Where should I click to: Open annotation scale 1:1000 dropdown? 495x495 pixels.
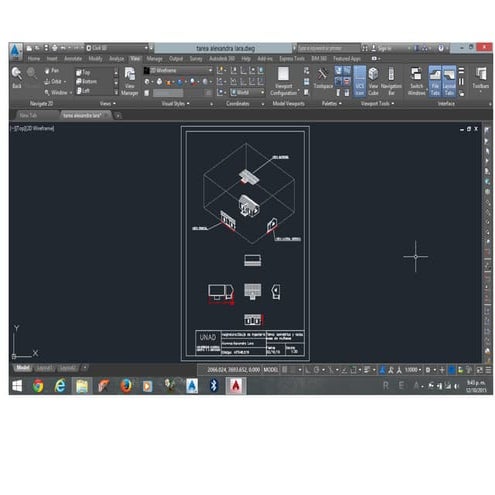(413, 370)
